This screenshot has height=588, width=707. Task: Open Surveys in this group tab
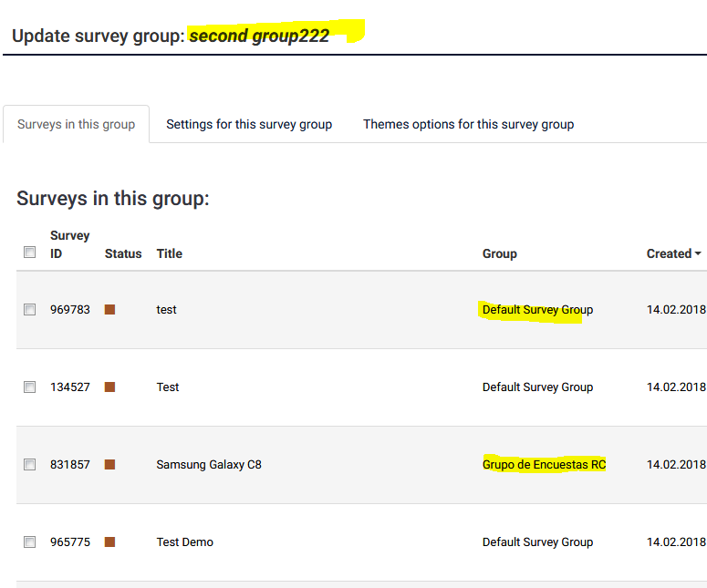(x=76, y=124)
